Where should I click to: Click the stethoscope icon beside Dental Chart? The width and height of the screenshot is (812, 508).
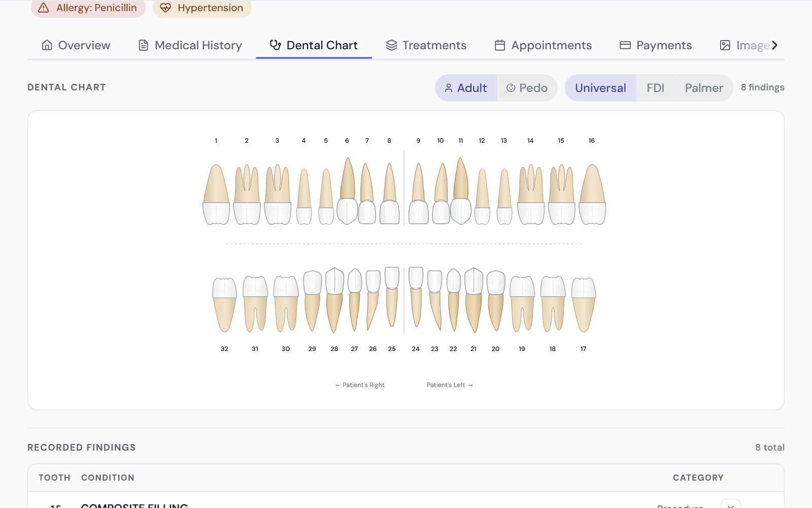[x=276, y=45]
